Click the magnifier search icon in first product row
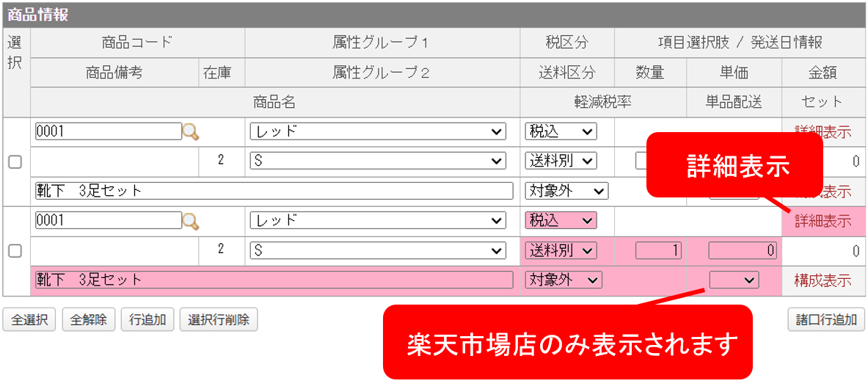The image size is (868, 389). tap(191, 132)
